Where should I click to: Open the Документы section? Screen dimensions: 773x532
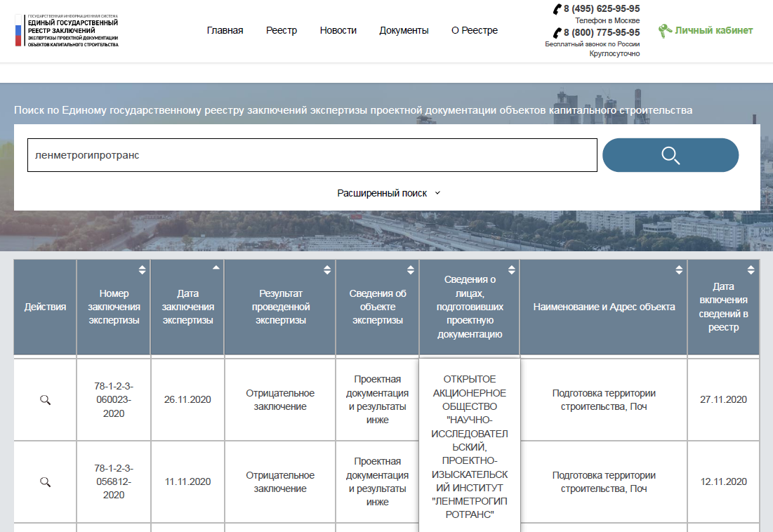[404, 30]
